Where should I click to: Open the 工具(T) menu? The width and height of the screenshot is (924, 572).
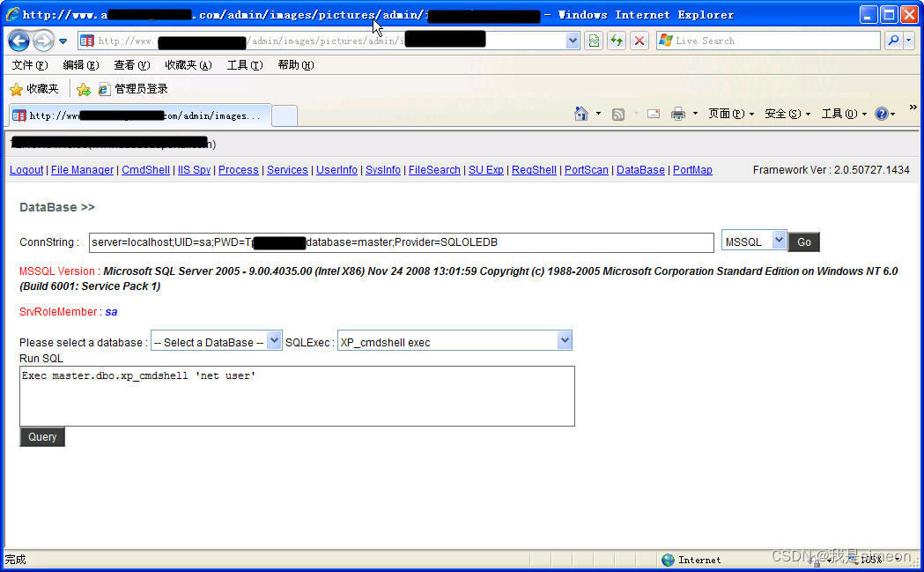click(x=245, y=65)
